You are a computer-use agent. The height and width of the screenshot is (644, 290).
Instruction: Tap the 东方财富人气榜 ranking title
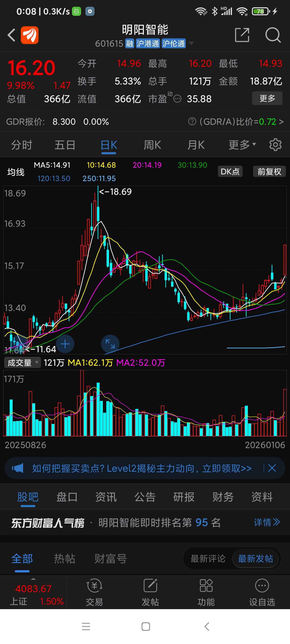coord(48,523)
